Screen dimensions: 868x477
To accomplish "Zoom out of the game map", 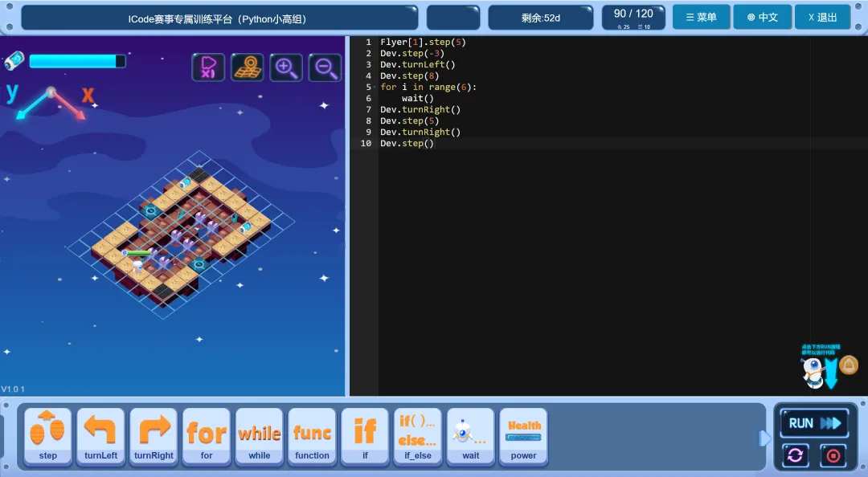I will point(325,67).
